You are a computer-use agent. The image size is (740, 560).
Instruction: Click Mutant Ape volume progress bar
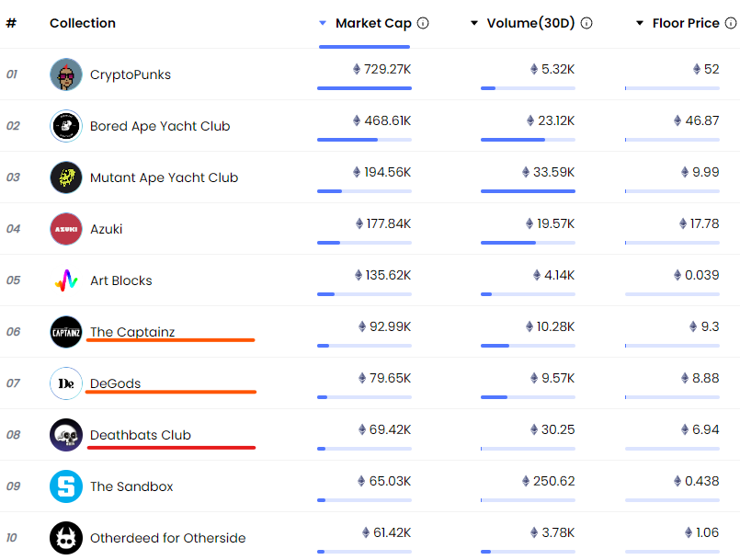[528, 191]
